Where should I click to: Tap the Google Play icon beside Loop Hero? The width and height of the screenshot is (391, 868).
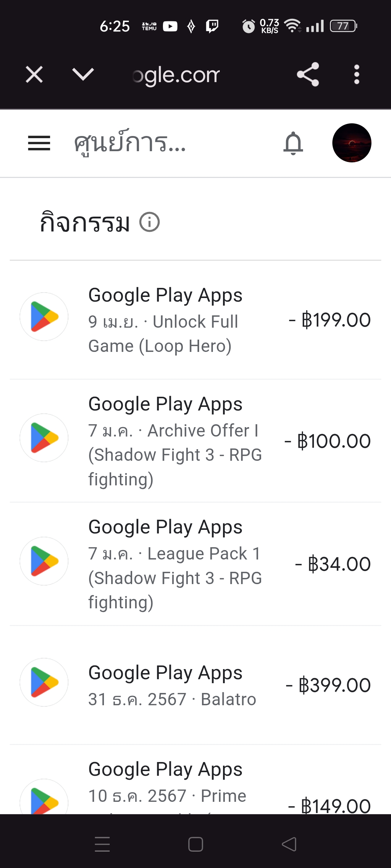(x=44, y=317)
